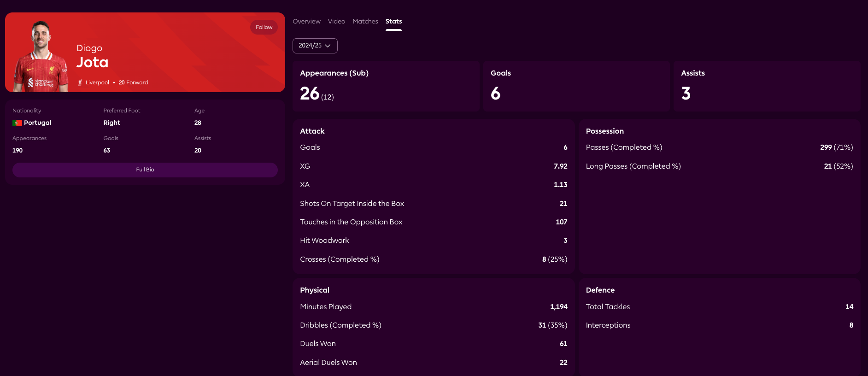Screen dimensions: 868x376
Task: Click the Portugal flag icon
Action: 17,123
